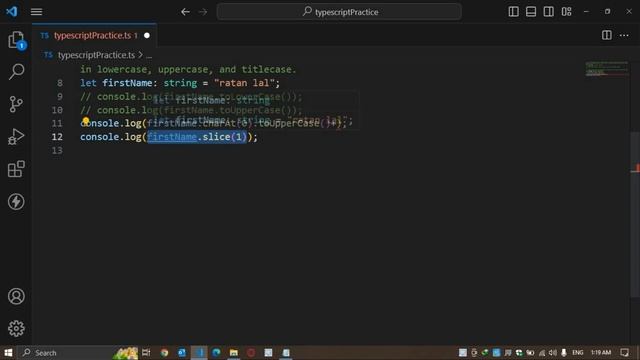640x360 pixels.
Task: Click the red circular taskbar app icon
Action: coord(251,353)
